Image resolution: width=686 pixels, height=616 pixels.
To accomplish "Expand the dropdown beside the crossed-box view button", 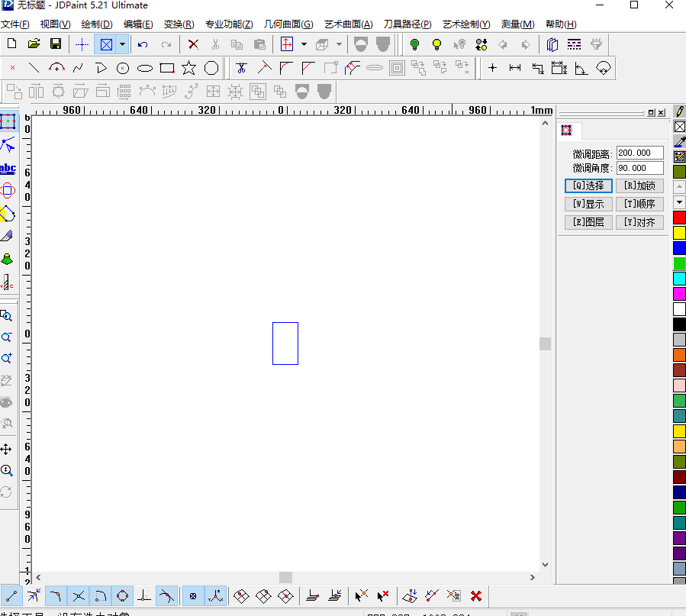I will tap(123, 44).
